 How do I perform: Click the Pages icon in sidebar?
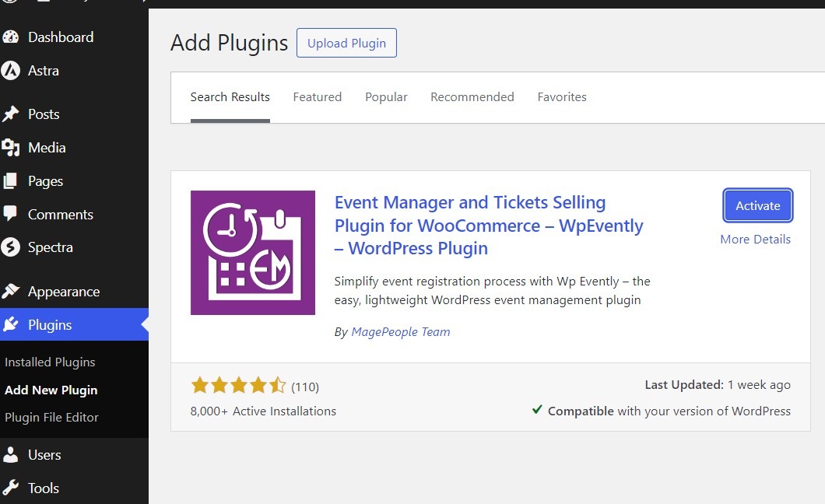pos(10,181)
